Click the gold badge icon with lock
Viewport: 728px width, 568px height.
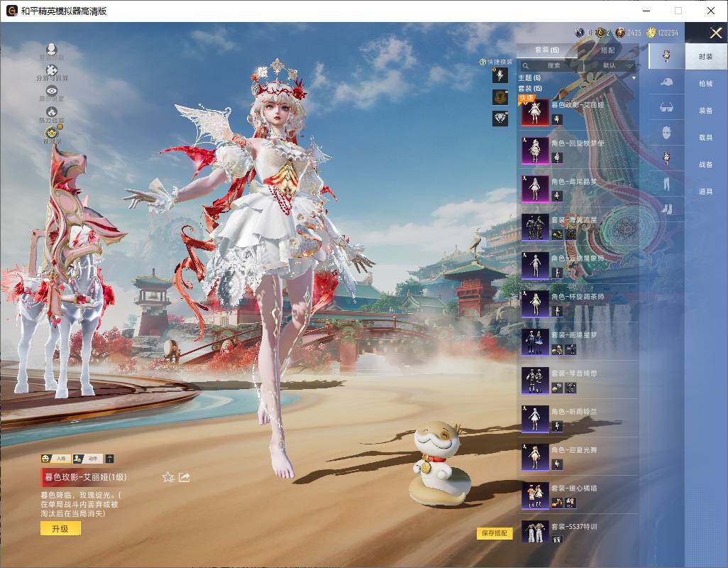52,134
